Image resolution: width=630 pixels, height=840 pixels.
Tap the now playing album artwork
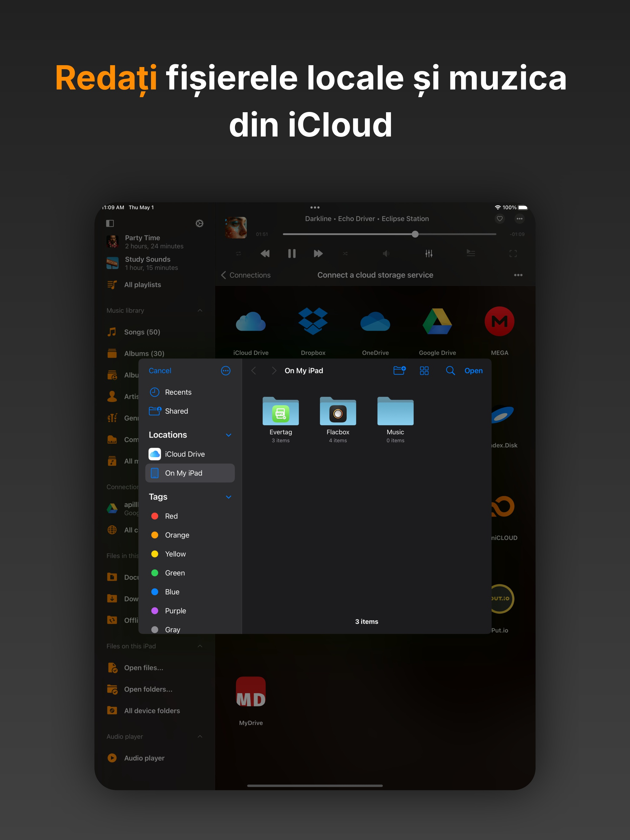click(236, 228)
